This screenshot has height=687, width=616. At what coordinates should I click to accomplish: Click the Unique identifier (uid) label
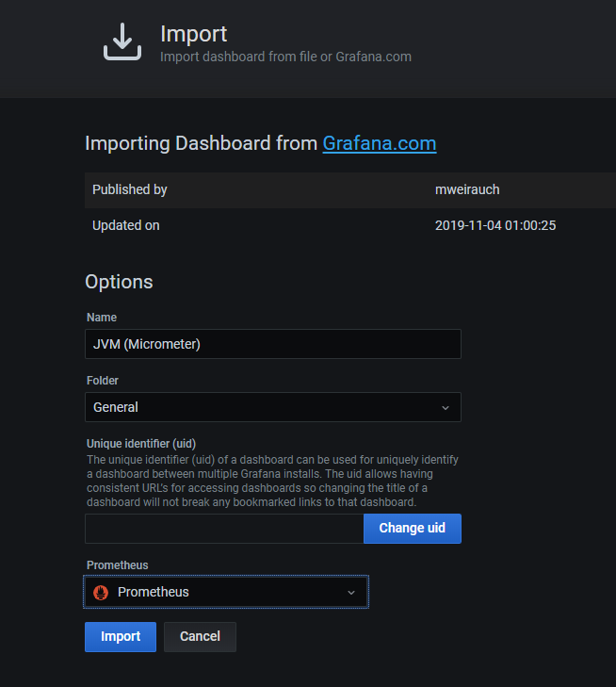click(147, 444)
